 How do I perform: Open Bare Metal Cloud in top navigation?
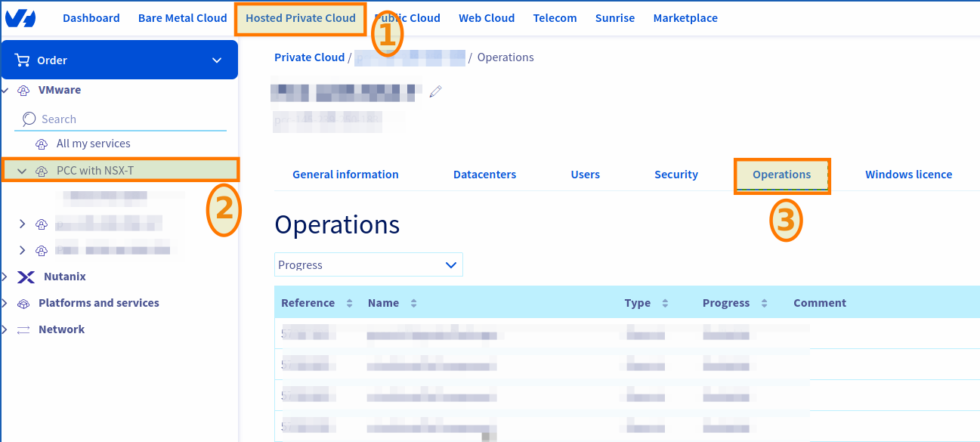pos(182,18)
